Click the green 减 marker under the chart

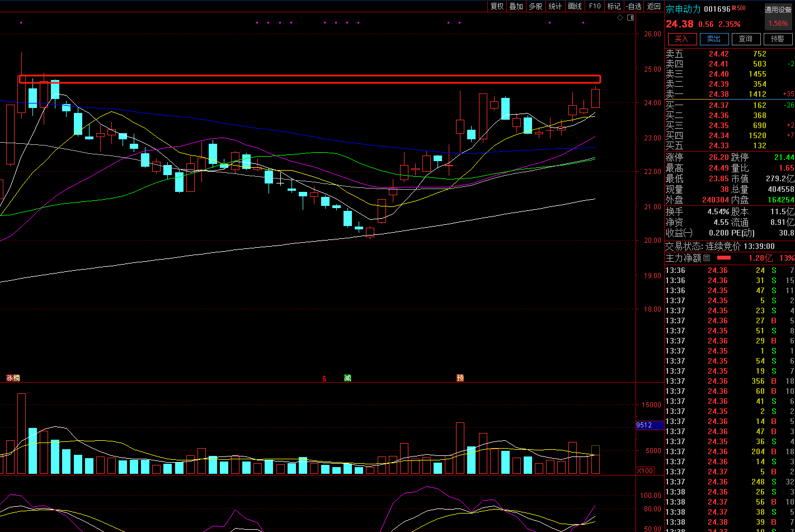(x=347, y=378)
